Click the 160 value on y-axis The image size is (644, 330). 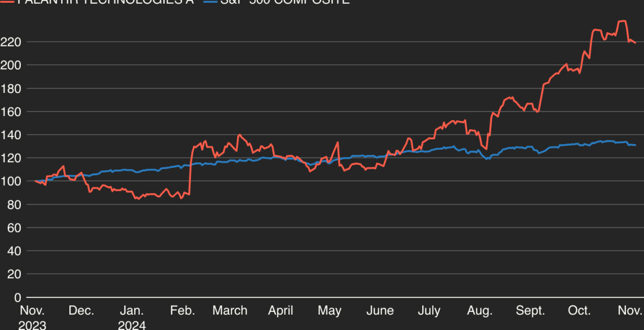[x=10, y=112]
